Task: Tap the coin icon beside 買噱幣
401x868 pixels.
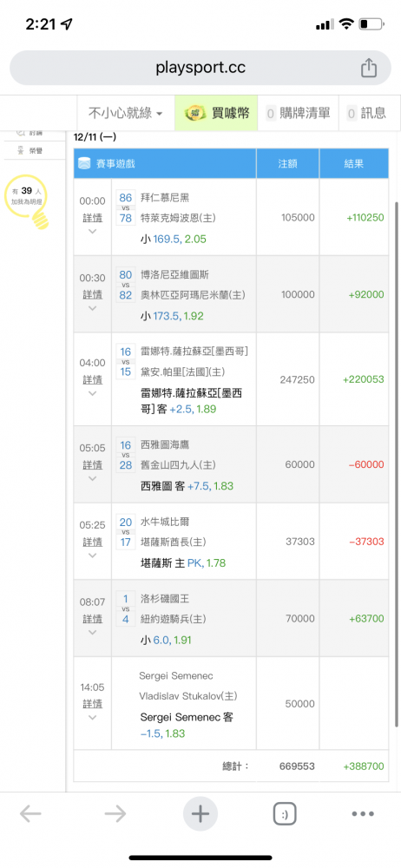Action: (196, 113)
